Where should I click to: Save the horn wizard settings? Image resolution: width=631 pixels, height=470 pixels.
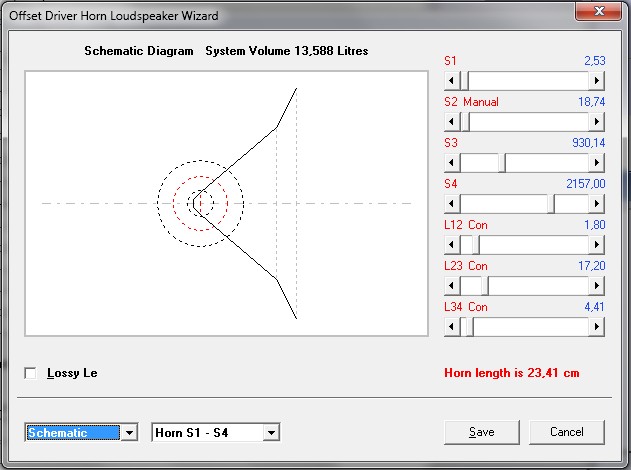point(482,432)
